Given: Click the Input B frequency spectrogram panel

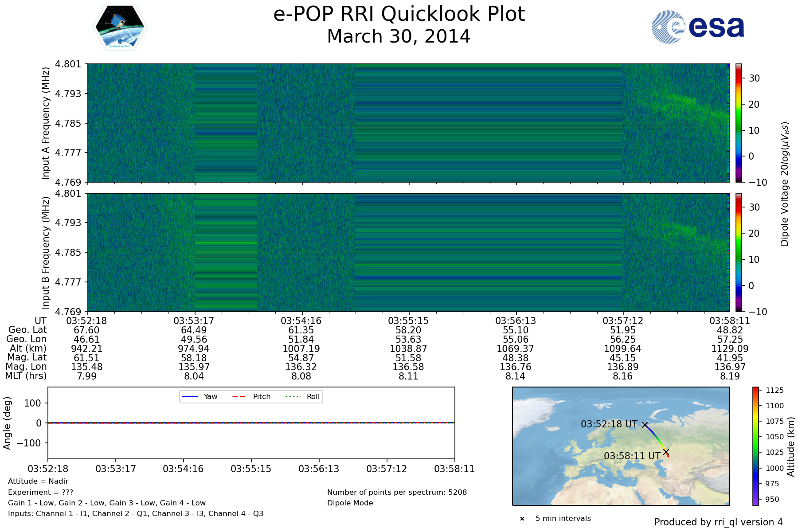Looking at the screenshot, I should 408,252.
